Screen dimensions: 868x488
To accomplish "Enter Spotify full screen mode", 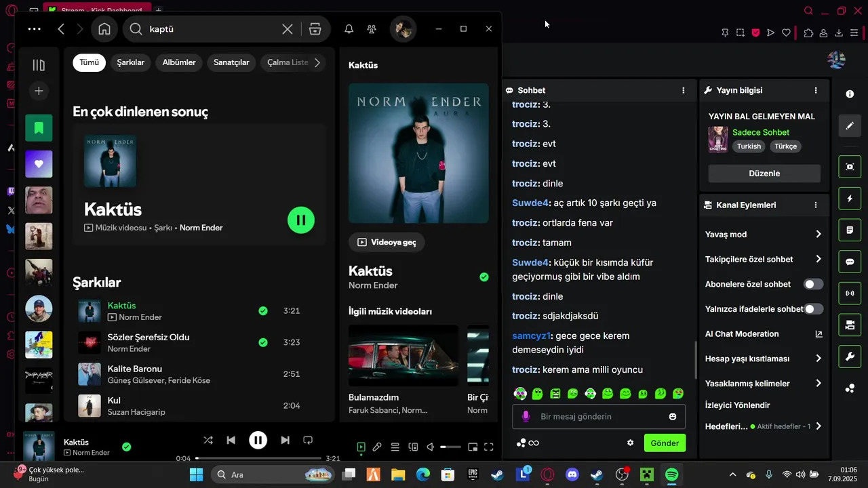I will point(488,447).
